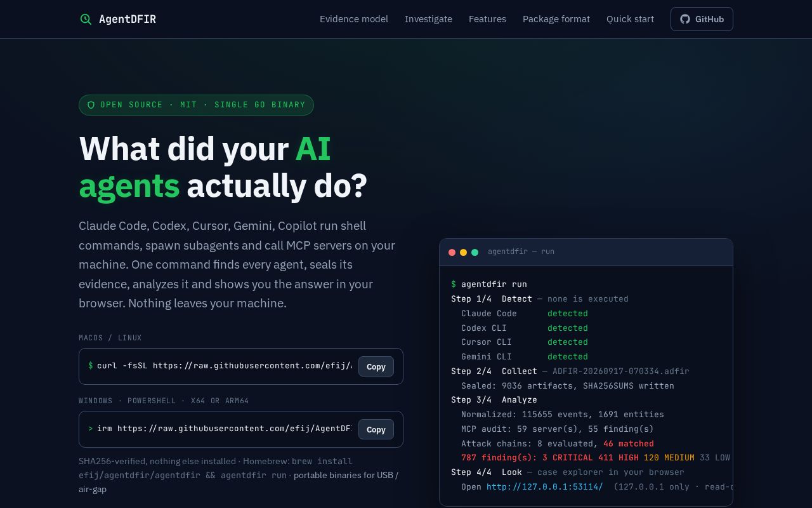
Task: Click the "Step 2/4 Collect" terminal line
Action: point(570,371)
